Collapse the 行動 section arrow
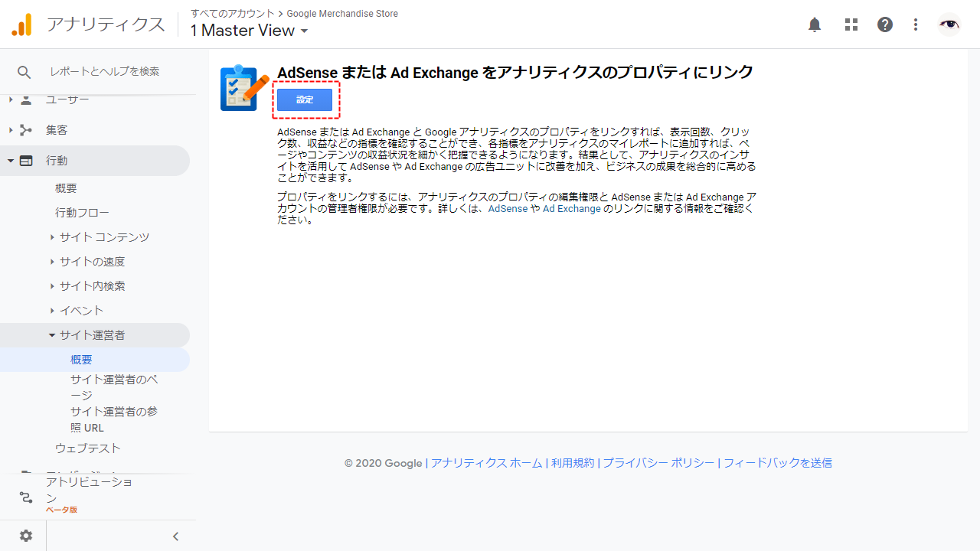The width and height of the screenshot is (980, 551). [x=11, y=161]
